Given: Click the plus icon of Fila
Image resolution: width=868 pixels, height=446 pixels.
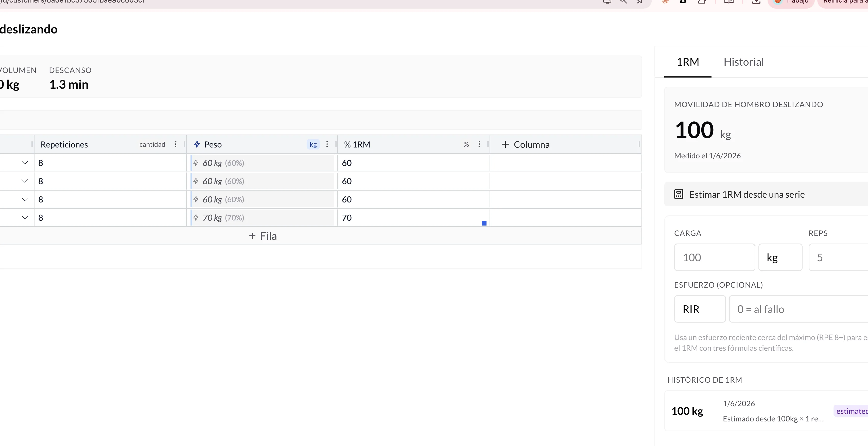Looking at the screenshot, I should (252, 236).
